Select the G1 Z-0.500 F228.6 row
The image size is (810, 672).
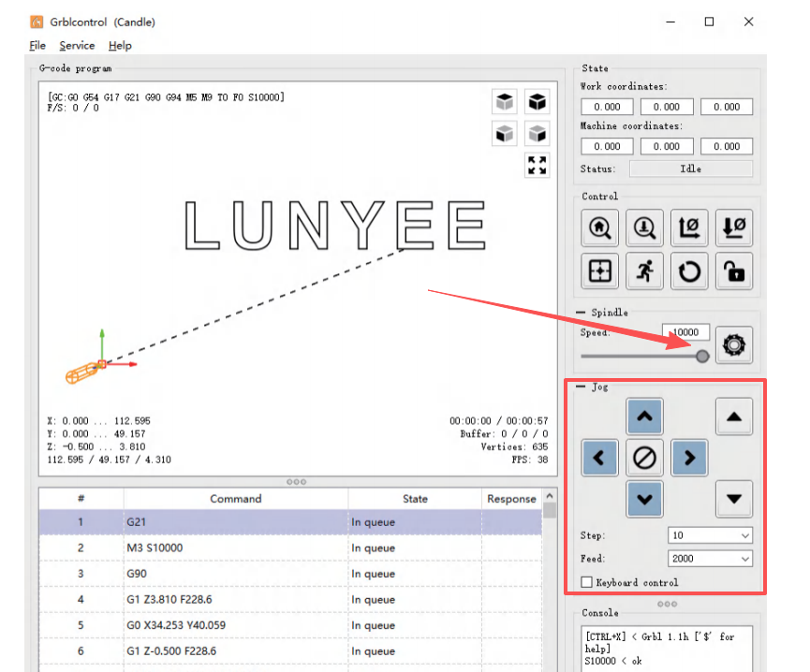coord(290,650)
